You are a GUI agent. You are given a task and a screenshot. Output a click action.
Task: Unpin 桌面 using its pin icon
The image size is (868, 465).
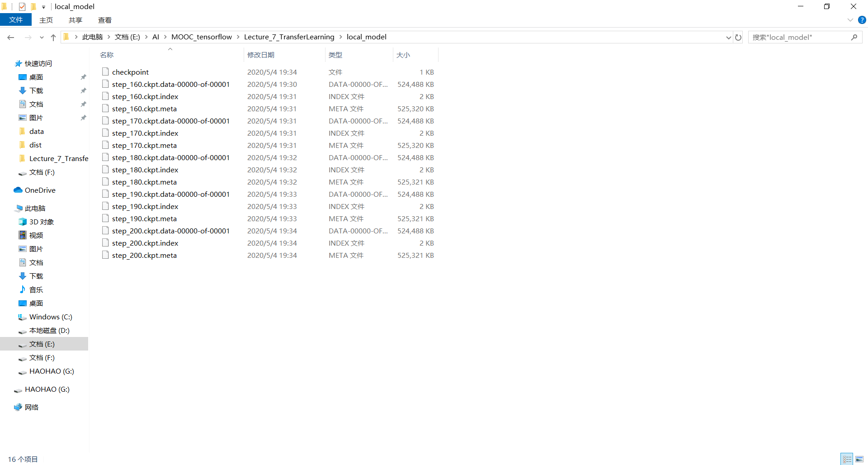83,77
